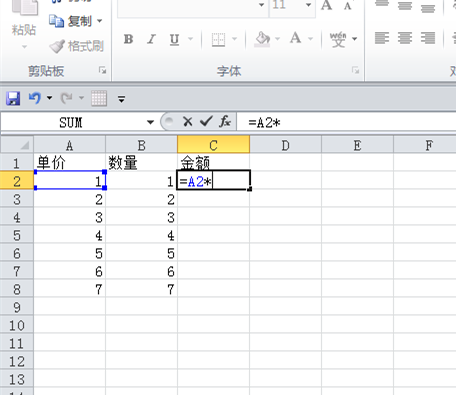Viewport: 456px width, 395px height.
Task: Toggle Italic formatting
Action: pyautogui.click(x=151, y=39)
